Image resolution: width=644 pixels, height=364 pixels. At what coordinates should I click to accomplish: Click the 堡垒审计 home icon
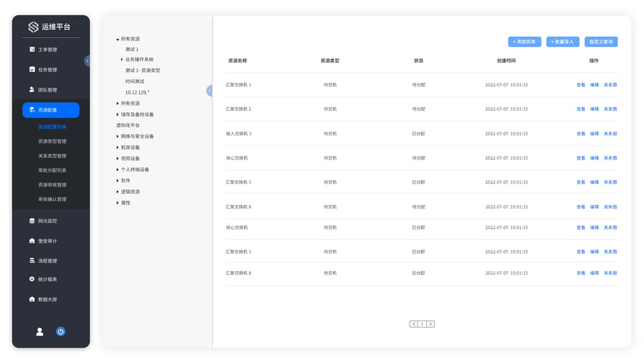pyautogui.click(x=32, y=241)
